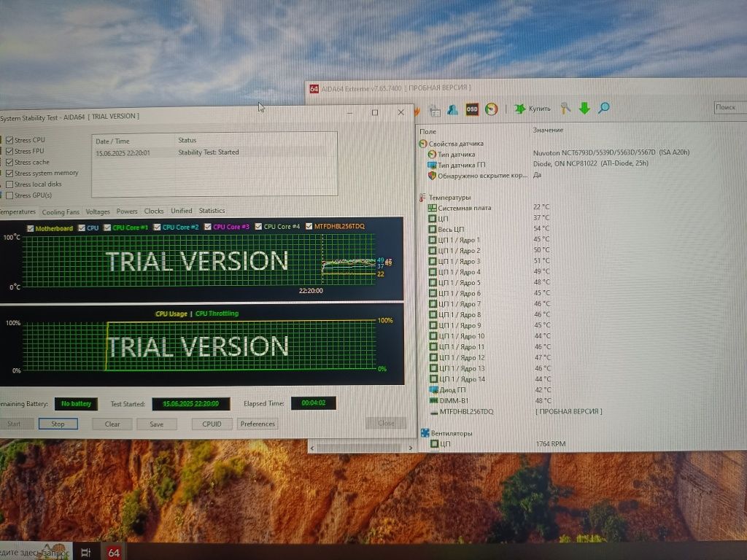Click the green down-arrow update icon
This screenshot has height=560, width=747.
pos(584,108)
